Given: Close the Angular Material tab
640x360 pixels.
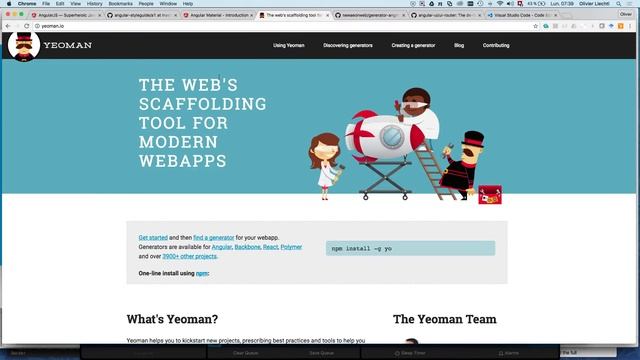Looking at the screenshot, I should tap(251, 15).
